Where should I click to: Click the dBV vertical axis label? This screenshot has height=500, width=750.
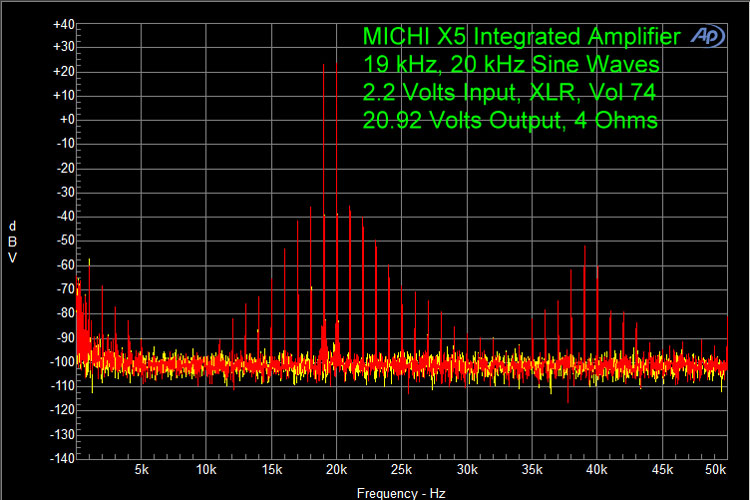click(12, 241)
